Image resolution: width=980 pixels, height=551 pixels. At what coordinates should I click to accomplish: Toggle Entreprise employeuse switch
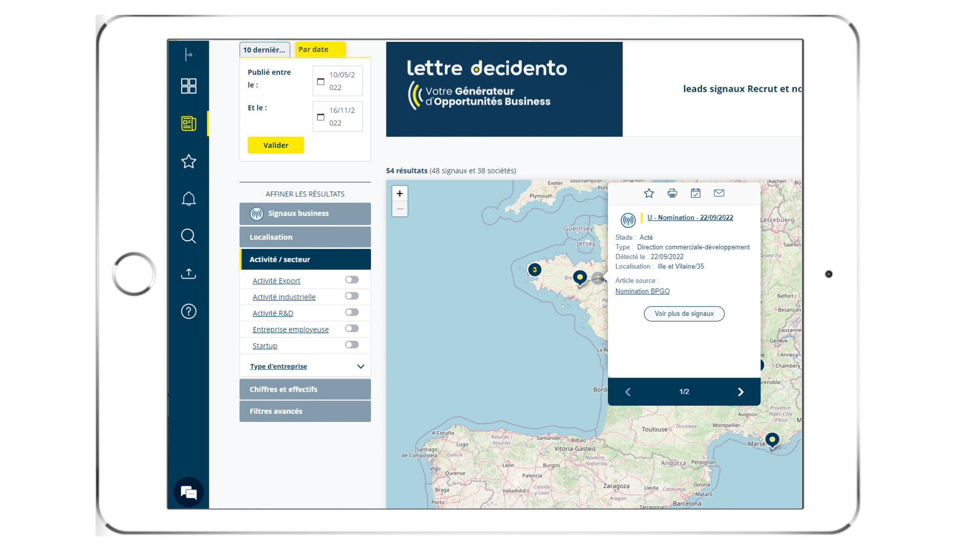click(352, 329)
